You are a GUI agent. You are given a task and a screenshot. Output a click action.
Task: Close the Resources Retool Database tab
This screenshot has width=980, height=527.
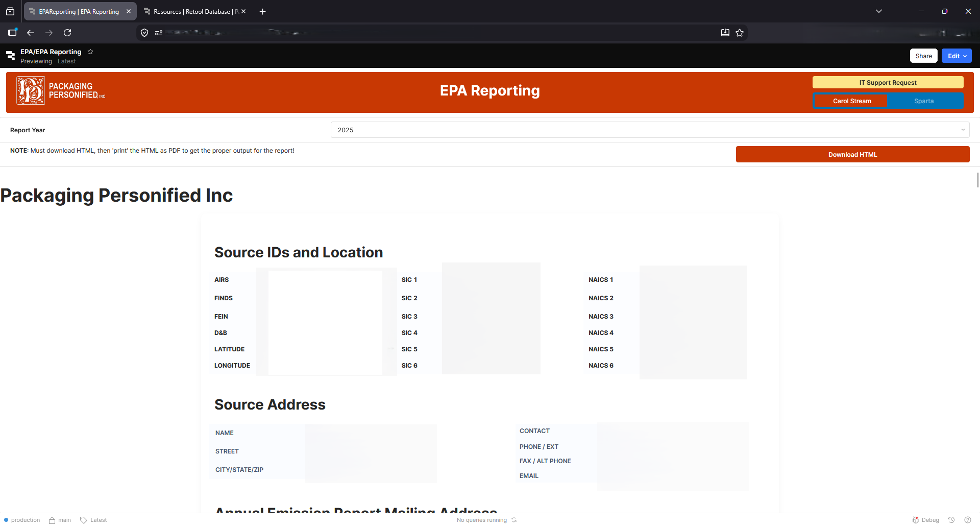point(243,11)
